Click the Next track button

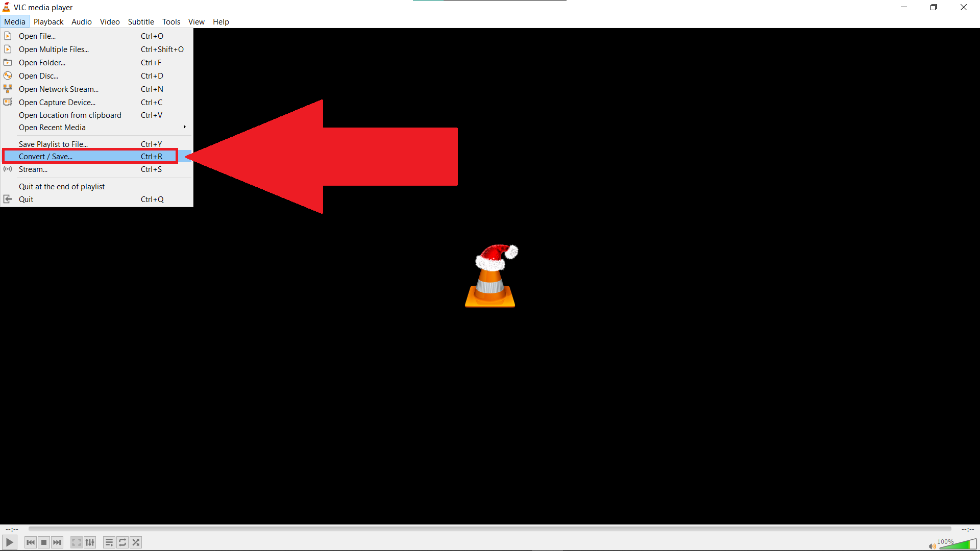(x=57, y=542)
